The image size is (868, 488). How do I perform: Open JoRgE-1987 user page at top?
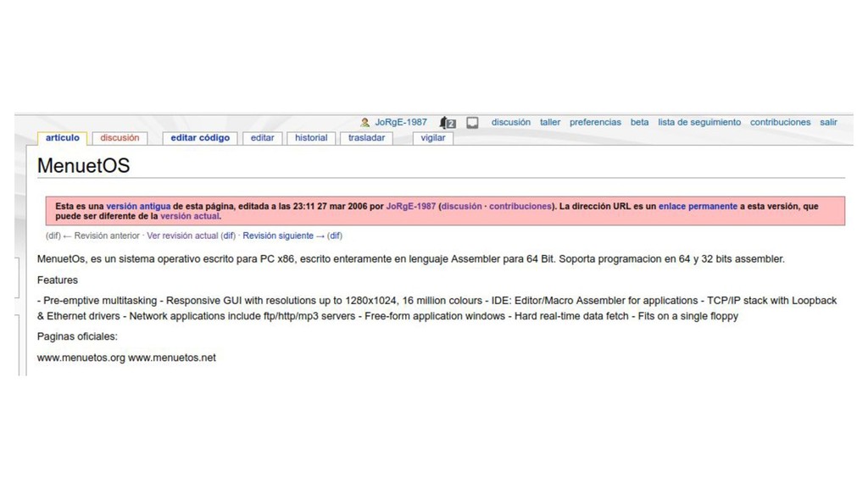(401, 122)
